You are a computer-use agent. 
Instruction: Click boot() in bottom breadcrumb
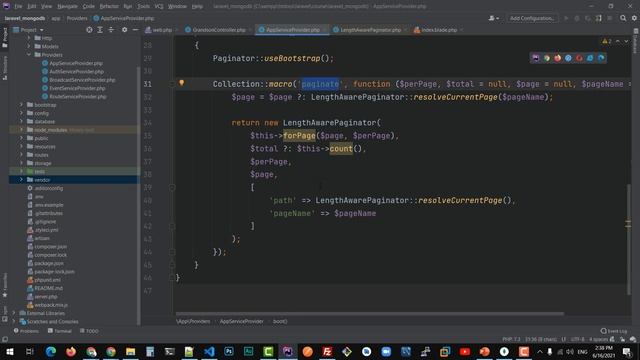[x=280, y=322]
